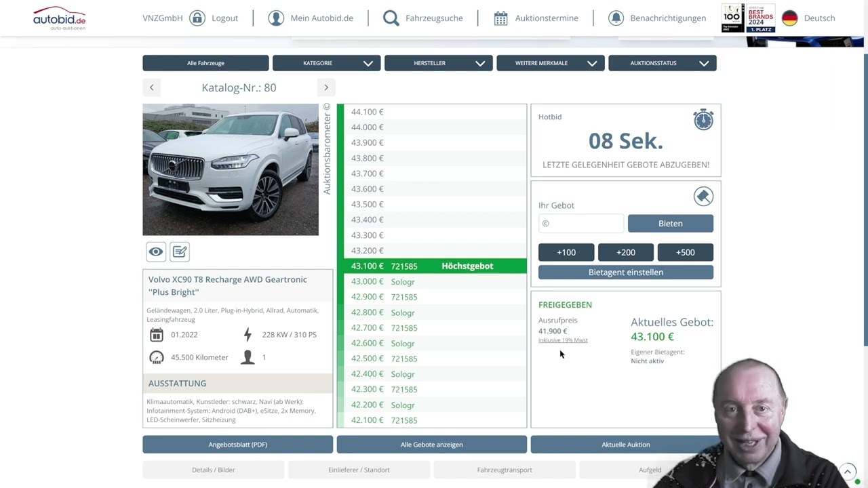Image resolution: width=868 pixels, height=488 pixels.
Task: Expand the HERSTELLER dropdown
Action: 438,63
